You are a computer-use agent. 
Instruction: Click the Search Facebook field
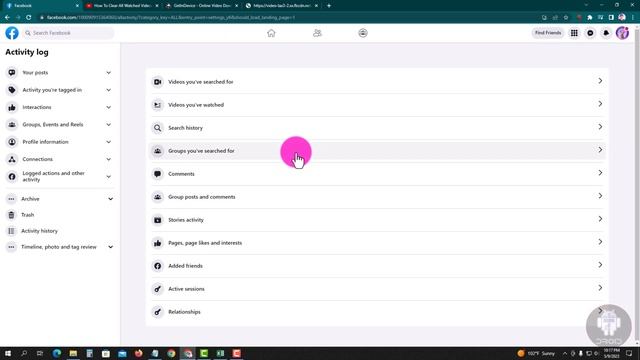pyautogui.click(x=68, y=33)
